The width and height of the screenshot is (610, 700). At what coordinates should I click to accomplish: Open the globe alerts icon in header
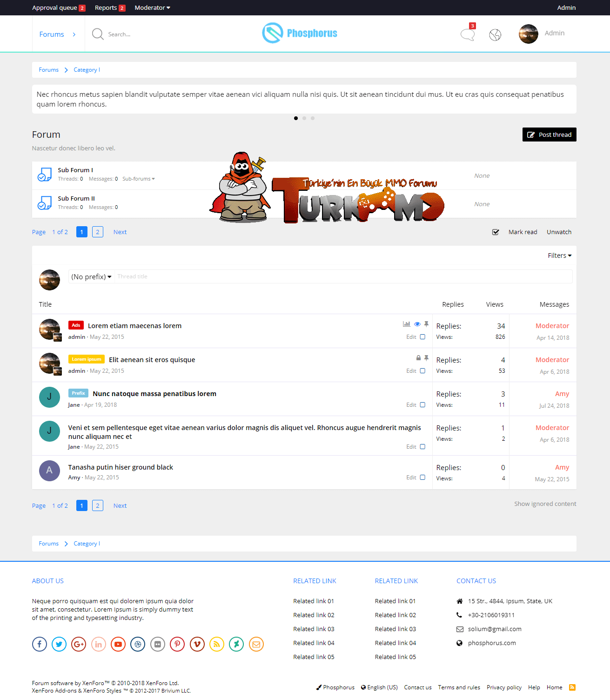coord(495,34)
